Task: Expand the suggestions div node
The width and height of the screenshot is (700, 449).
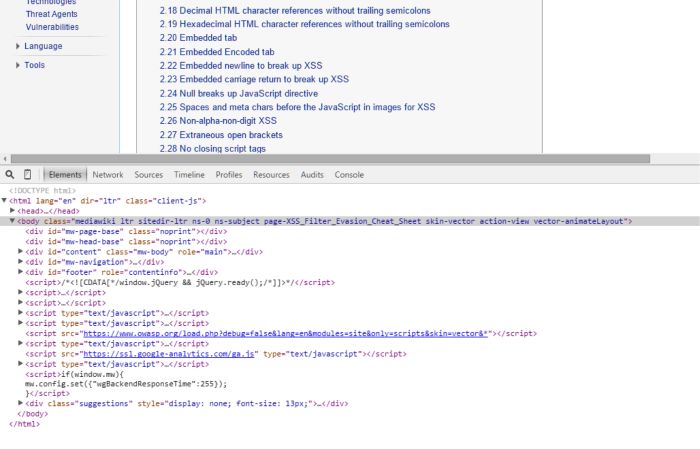Action: (21, 403)
